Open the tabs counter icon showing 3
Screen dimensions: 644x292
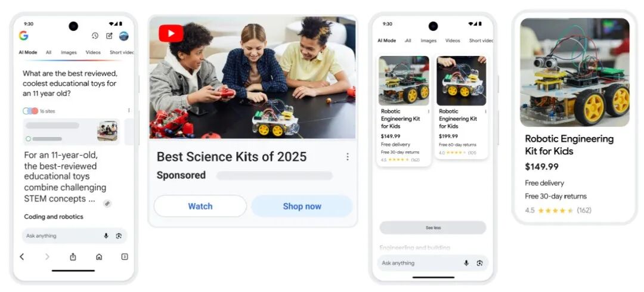[x=125, y=257]
